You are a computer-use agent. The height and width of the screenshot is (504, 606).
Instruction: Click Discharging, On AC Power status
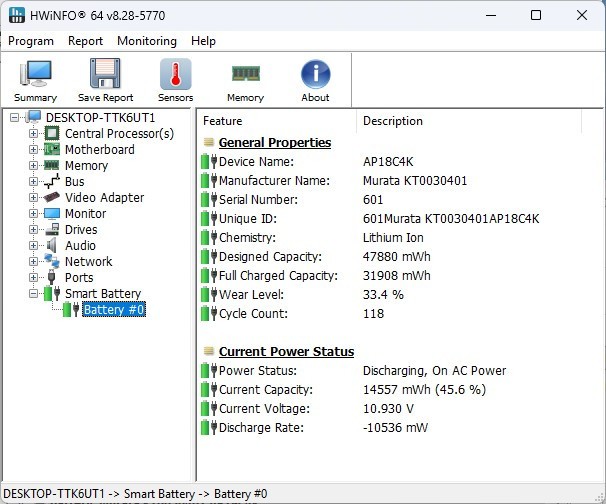[434, 371]
